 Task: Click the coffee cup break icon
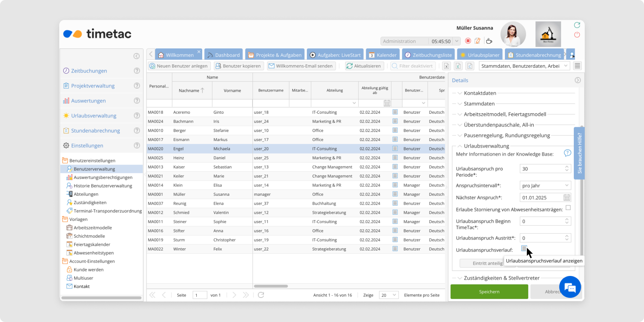click(x=489, y=41)
